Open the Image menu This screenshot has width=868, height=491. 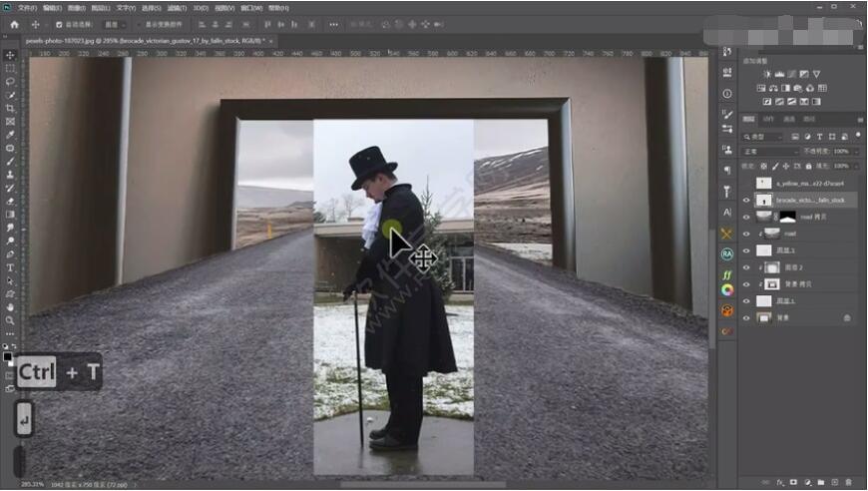[77, 8]
